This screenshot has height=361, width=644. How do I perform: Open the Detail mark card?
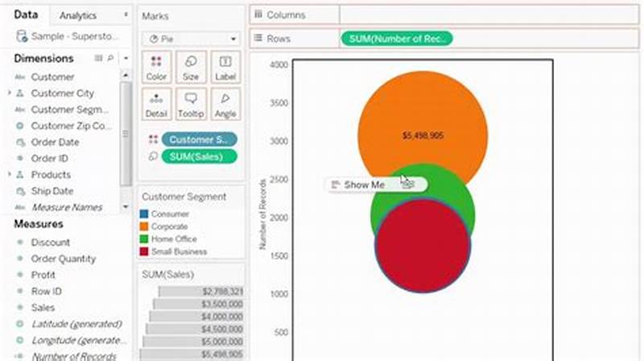tap(156, 105)
